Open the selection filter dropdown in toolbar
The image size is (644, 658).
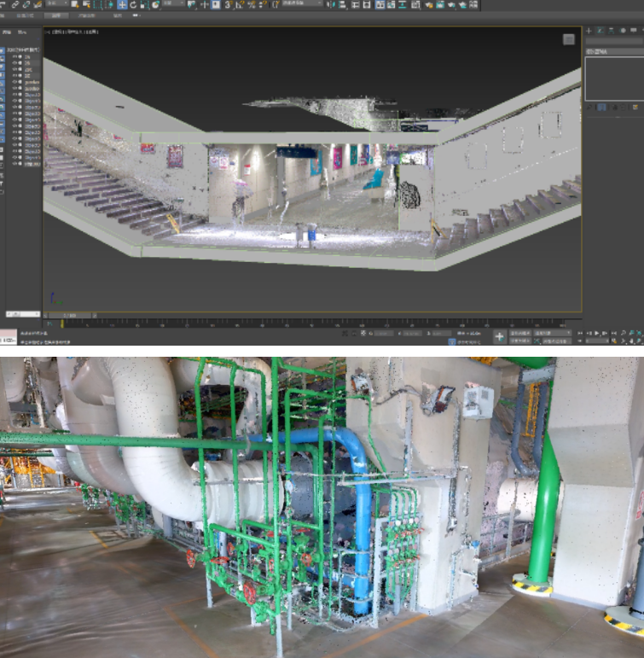[x=56, y=4]
